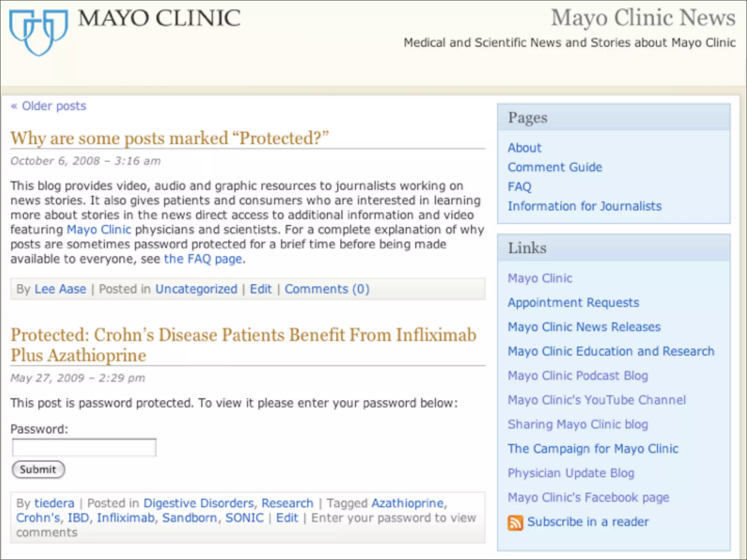
Task: Select the Digestive Disorders category link
Action: pyautogui.click(x=198, y=503)
